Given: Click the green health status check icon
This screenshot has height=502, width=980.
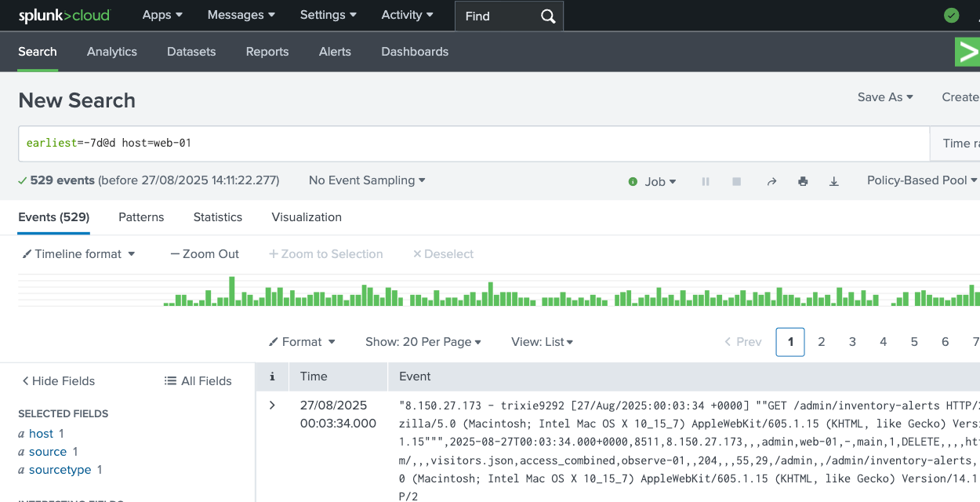Looking at the screenshot, I should [951, 15].
